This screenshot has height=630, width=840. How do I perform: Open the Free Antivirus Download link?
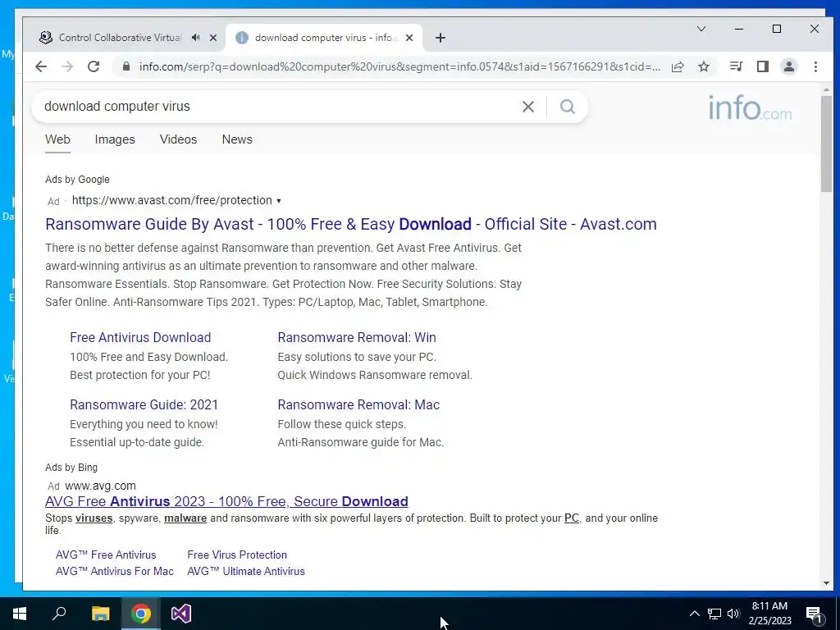[140, 337]
